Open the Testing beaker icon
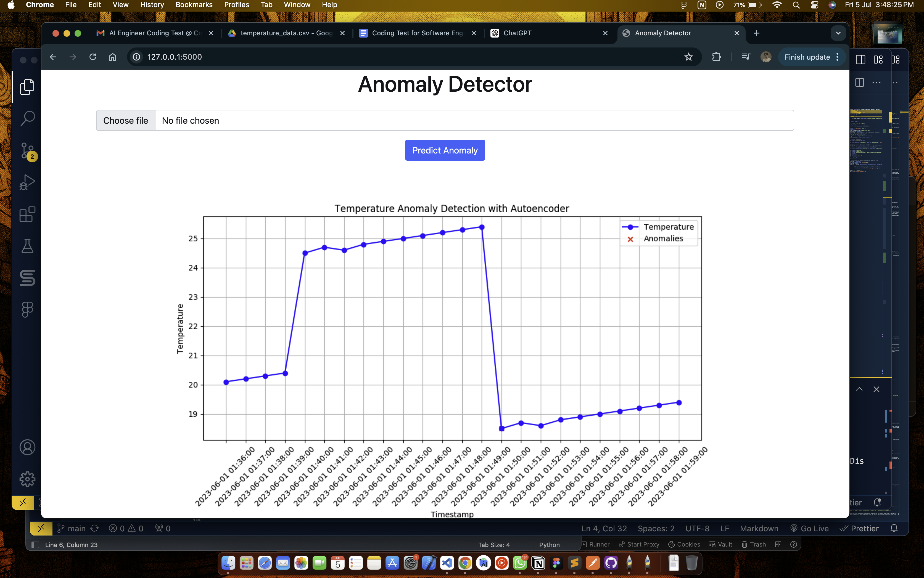 click(x=28, y=246)
